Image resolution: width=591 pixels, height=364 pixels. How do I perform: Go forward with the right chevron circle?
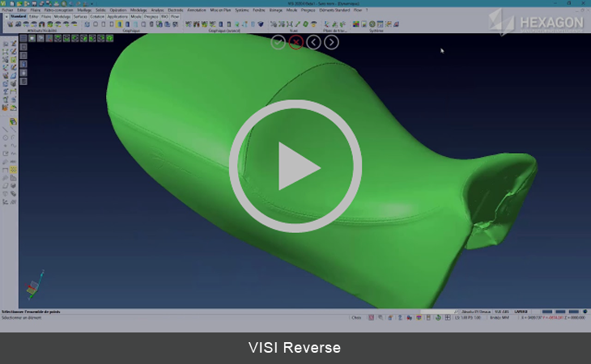click(x=331, y=42)
